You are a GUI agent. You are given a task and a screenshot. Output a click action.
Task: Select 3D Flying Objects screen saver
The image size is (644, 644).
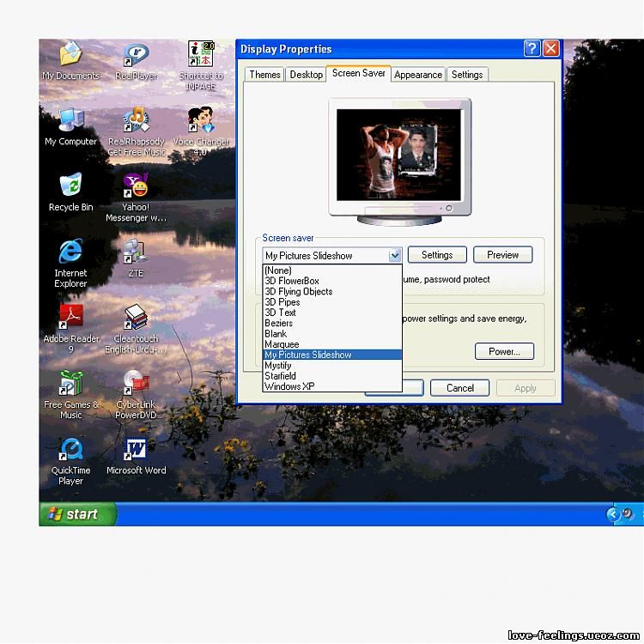[331, 292]
